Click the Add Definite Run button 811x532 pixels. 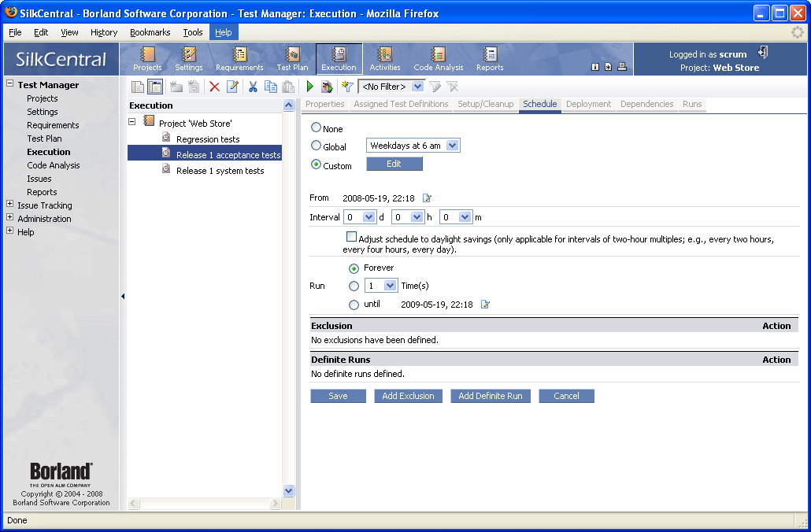point(491,396)
